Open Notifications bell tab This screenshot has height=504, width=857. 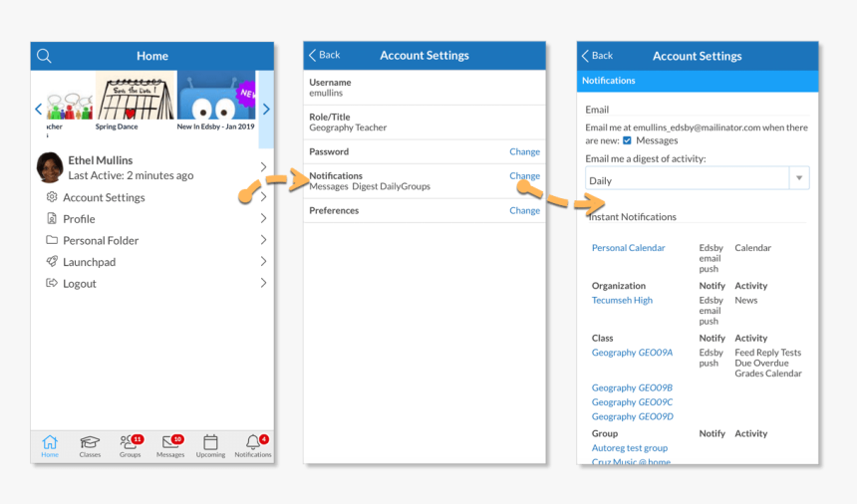pos(253,446)
